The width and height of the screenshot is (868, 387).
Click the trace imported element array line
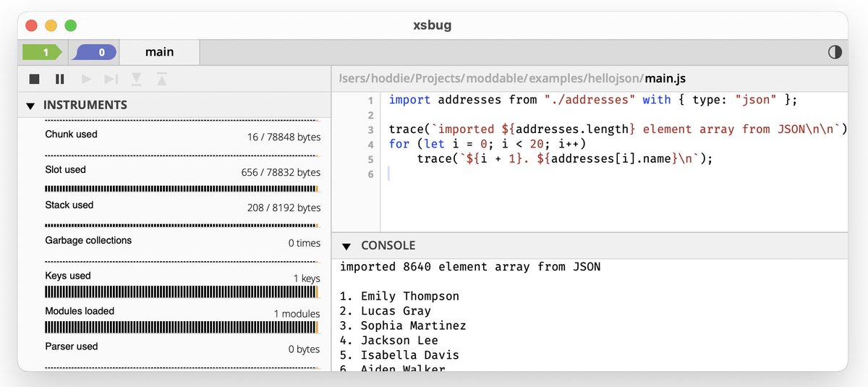[618, 129]
